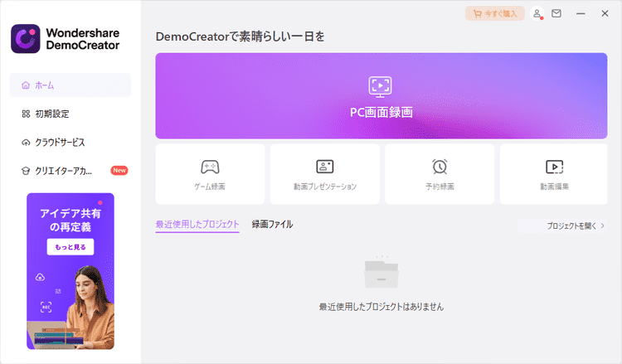Click DemoCreatorで素晴らしい一日を heading

(x=240, y=36)
